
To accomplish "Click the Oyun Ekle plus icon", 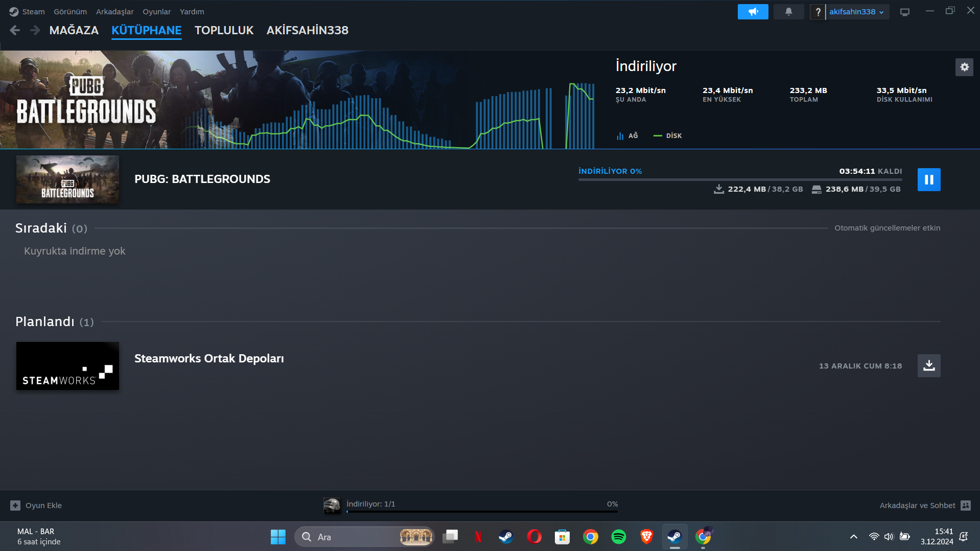I will click(x=15, y=506).
